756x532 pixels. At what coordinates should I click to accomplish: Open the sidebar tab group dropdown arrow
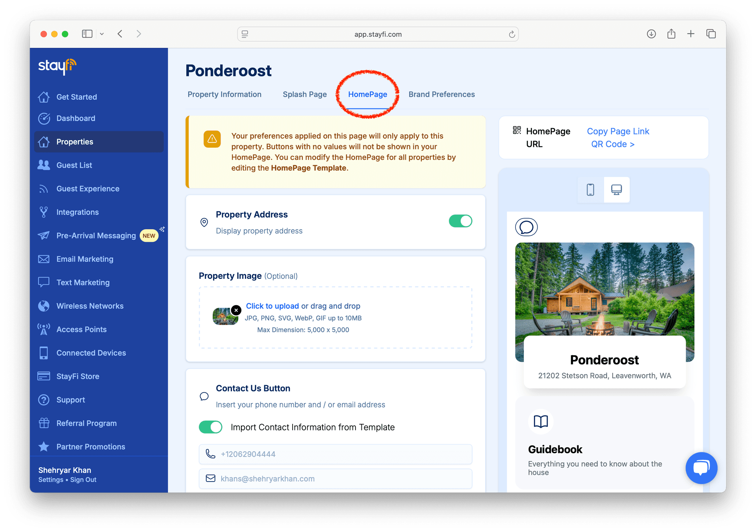pyautogui.click(x=102, y=34)
